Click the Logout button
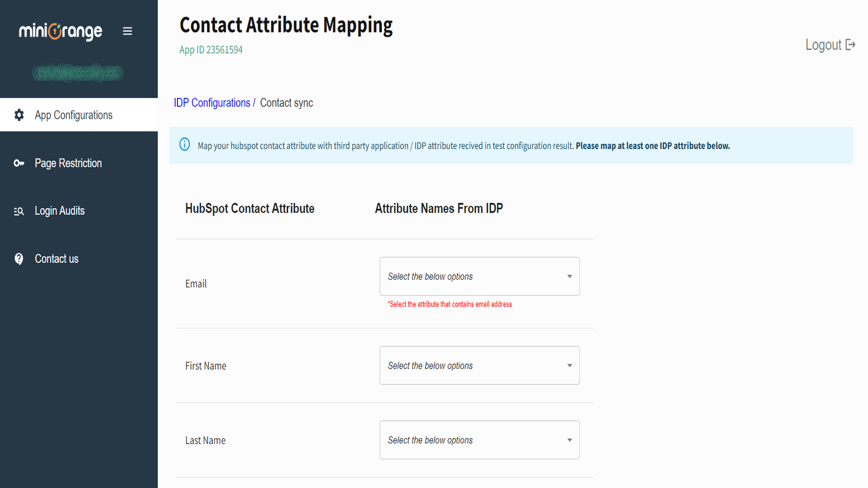This screenshot has height=488, width=868. point(824,44)
